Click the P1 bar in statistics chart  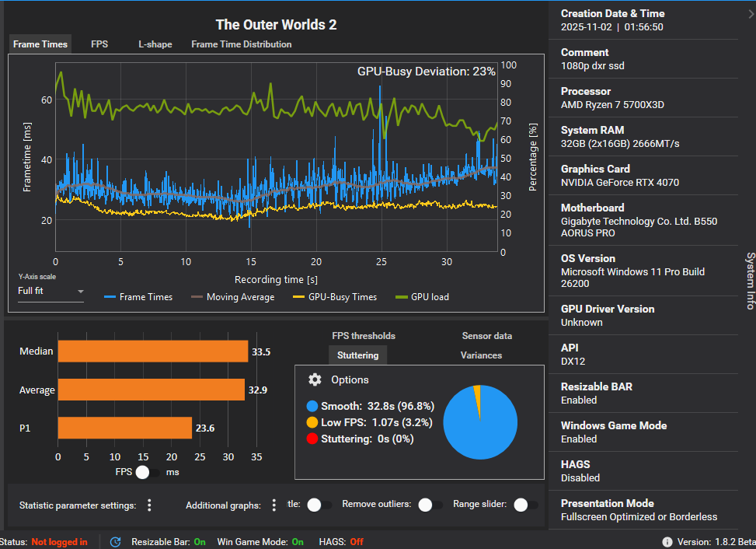point(125,428)
